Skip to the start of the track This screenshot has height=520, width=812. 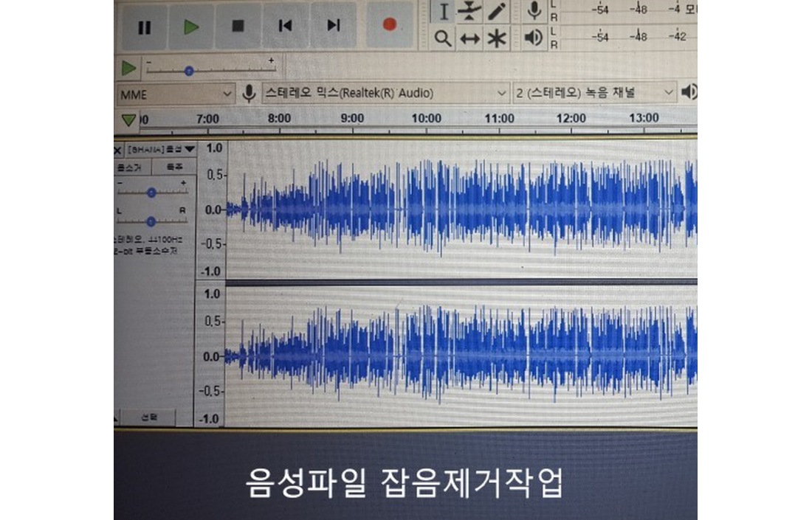[285, 26]
